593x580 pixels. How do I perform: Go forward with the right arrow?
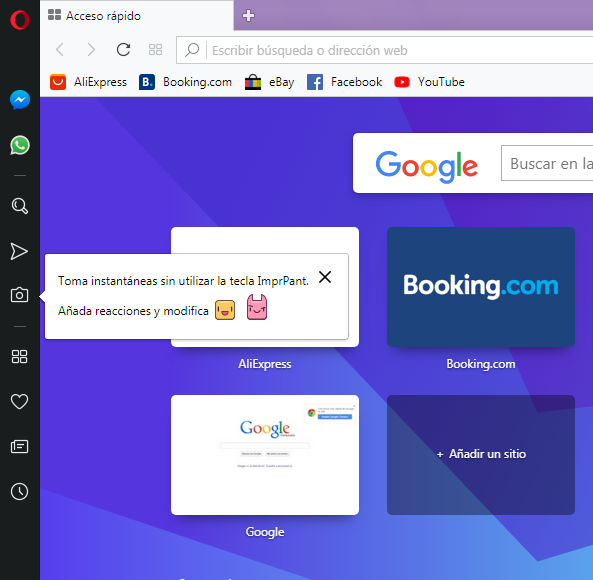click(91, 50)
